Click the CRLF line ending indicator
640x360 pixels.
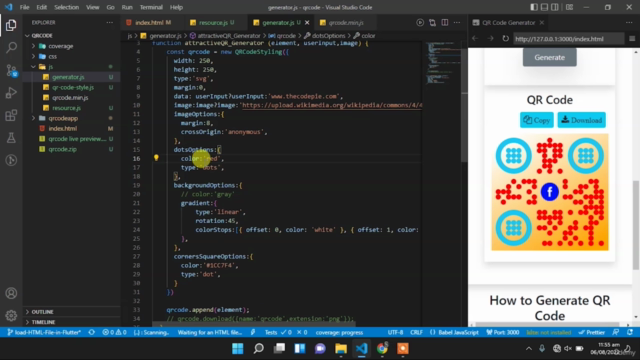pyautogui.click(x=416, y=332)
